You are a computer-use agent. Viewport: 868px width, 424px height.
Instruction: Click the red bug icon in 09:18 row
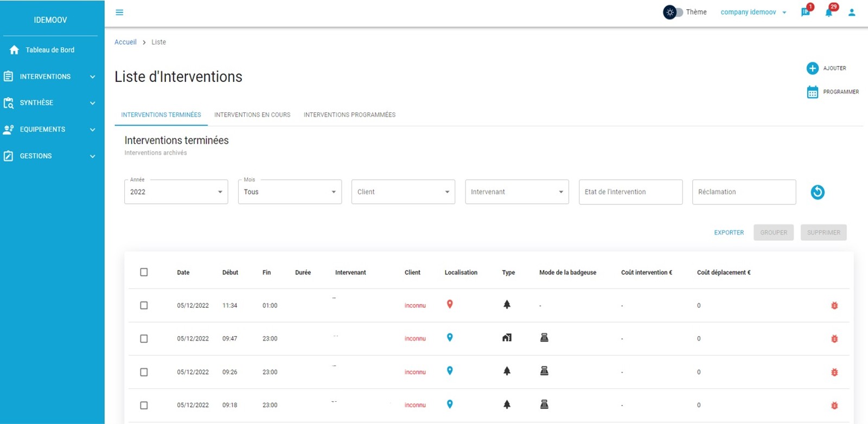834,406
